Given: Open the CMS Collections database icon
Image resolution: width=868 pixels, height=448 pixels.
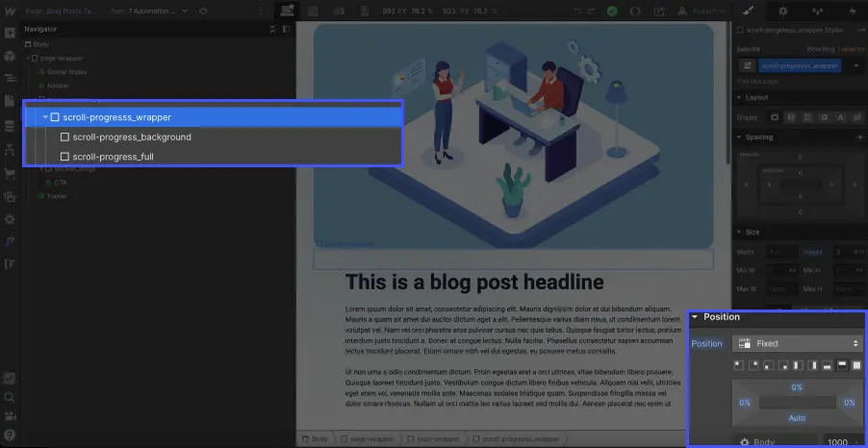Looking at the screenshot, I should pyautogui.click(x=9, y=126).
